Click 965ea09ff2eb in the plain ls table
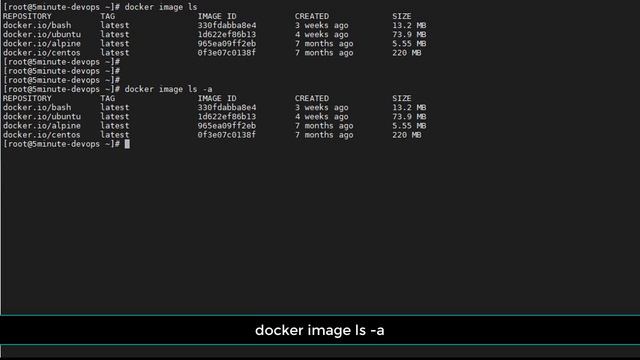This screenshot has width=640, height=360. (x=227, y=44)
